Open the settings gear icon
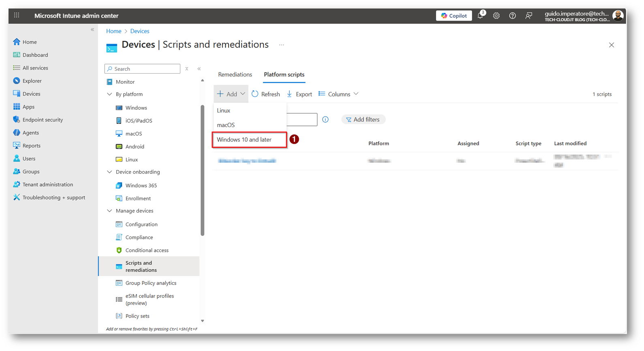The height and width of the screenshot is (351, 644). [496, 16]
